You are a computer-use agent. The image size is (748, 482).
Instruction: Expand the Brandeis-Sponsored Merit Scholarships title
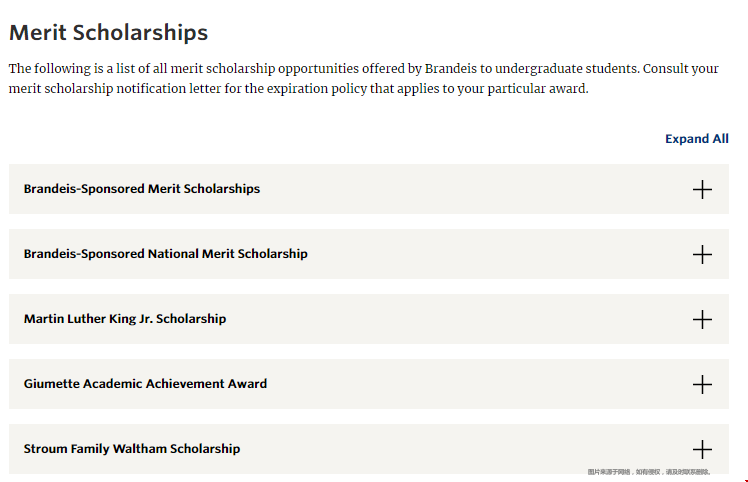[142, 189]
